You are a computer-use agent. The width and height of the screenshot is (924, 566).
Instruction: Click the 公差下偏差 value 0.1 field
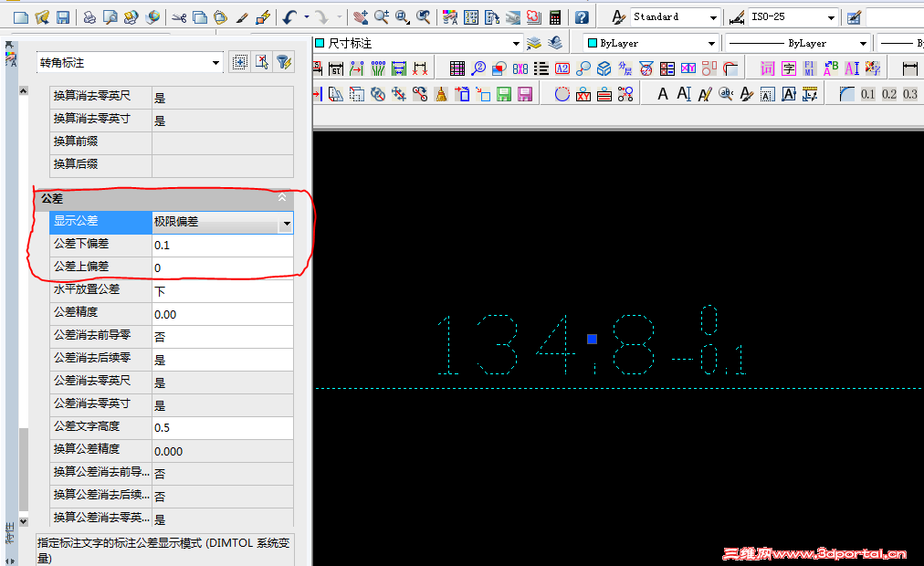[223, 245]
